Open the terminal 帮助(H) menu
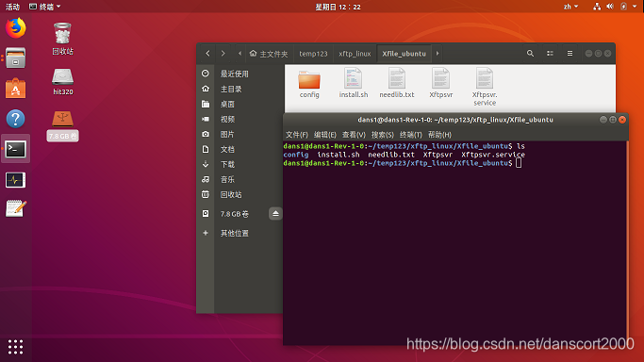644x362 pixels. 439,135
